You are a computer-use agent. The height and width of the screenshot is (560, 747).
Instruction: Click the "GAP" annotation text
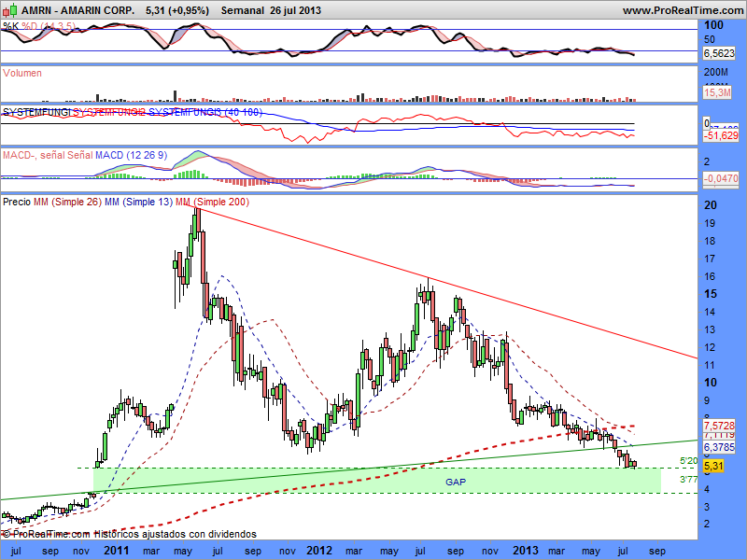(456, 482)
